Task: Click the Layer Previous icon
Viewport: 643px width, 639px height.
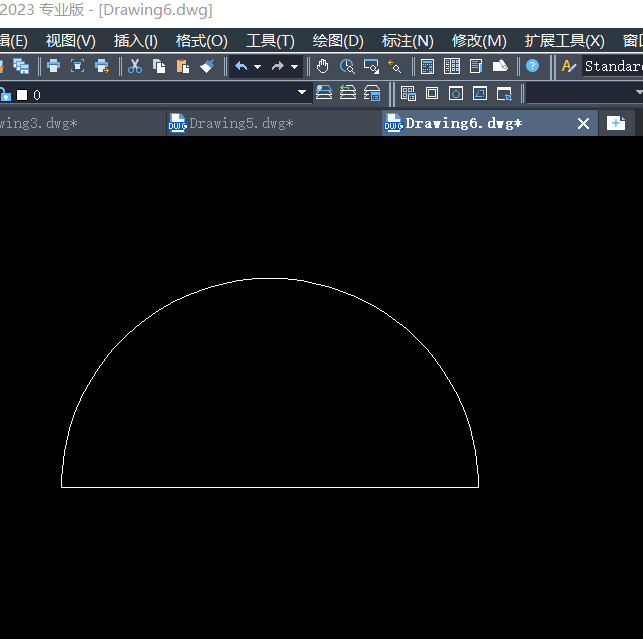Action: (348, 93)
